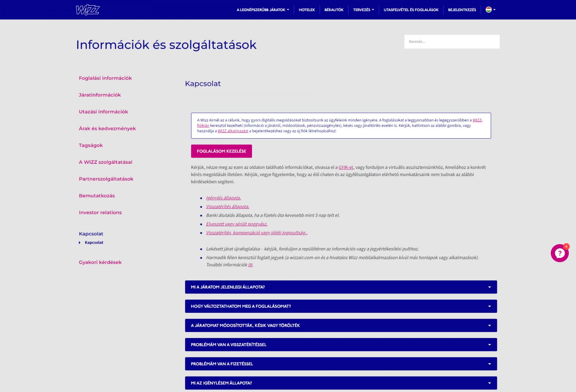
Task: Open Árak és kedvezmények in the sidebar
Action: [x=107, y=129]
